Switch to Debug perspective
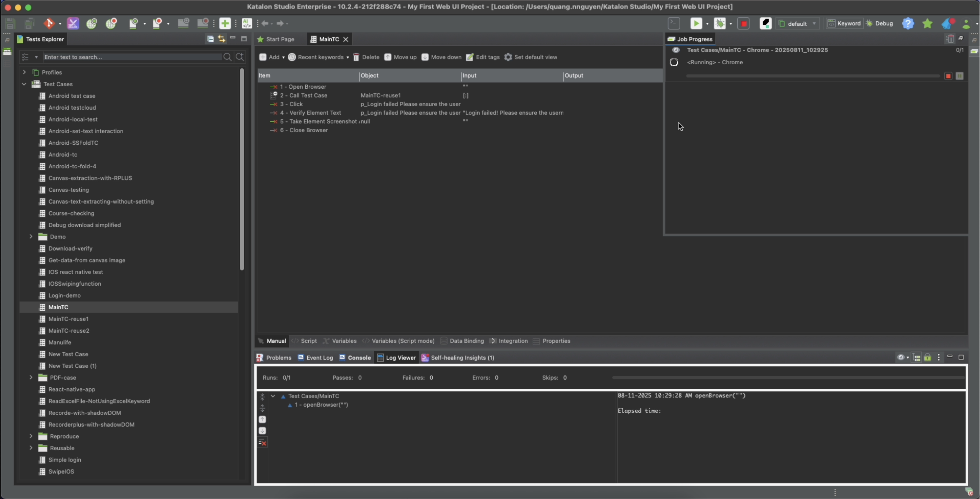The image size is (980, 499). point(879,24)
